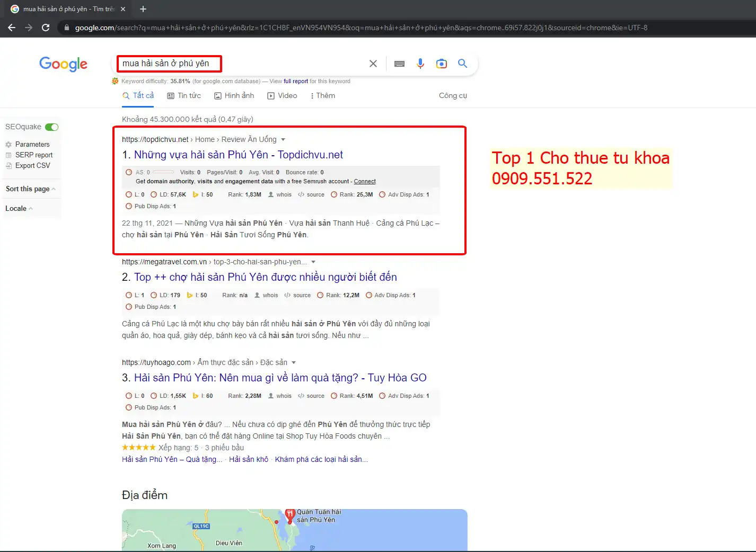Open sitelink 'Khám phá các loại hải sản...'
This screenshot has width=756, height=552.
click(321, 459)
